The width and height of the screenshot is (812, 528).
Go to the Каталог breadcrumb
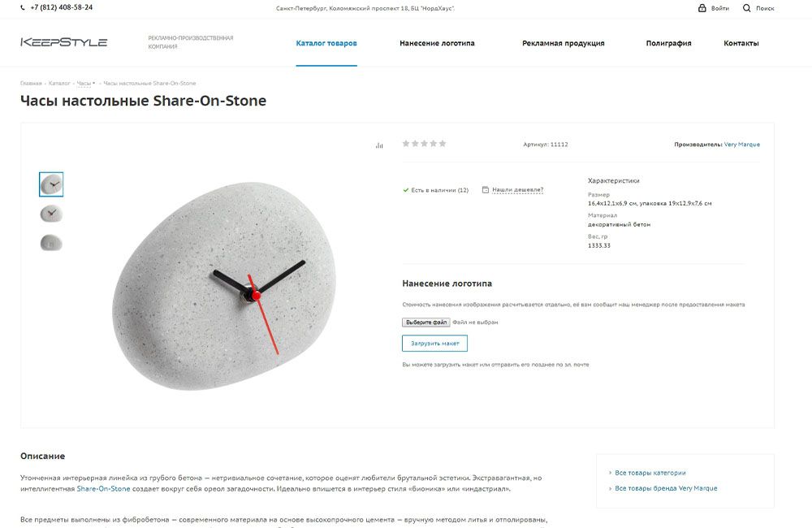59,83
